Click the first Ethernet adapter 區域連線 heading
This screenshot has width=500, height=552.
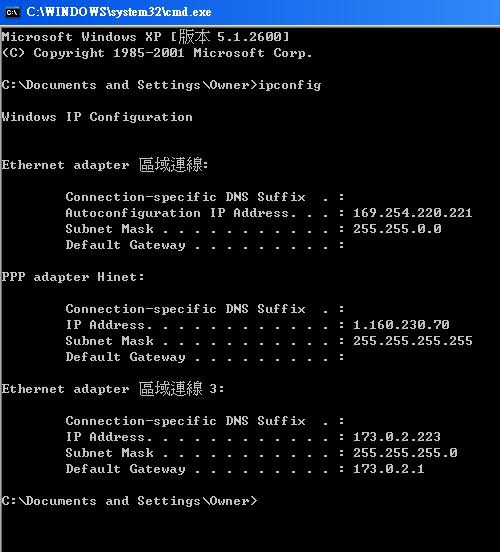click(105, 165)
